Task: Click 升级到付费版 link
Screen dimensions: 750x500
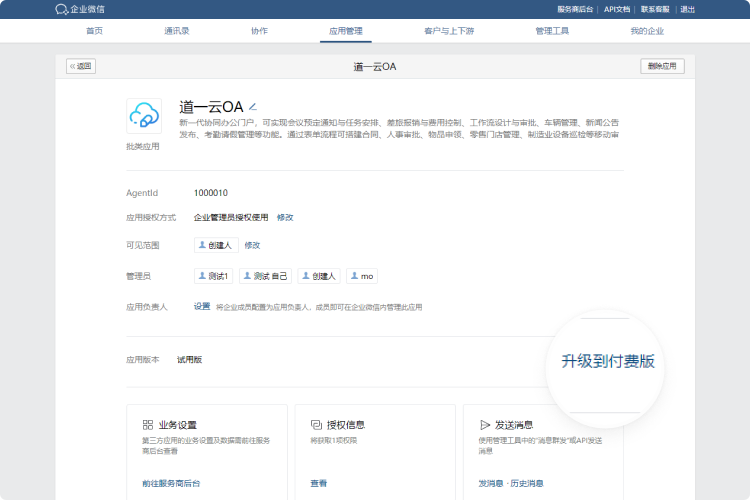Action: (x=608, y=361)
